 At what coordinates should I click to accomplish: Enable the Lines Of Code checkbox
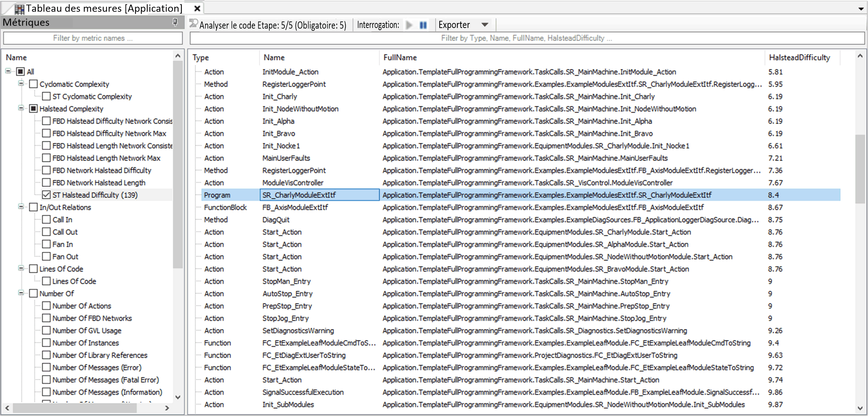46,281
